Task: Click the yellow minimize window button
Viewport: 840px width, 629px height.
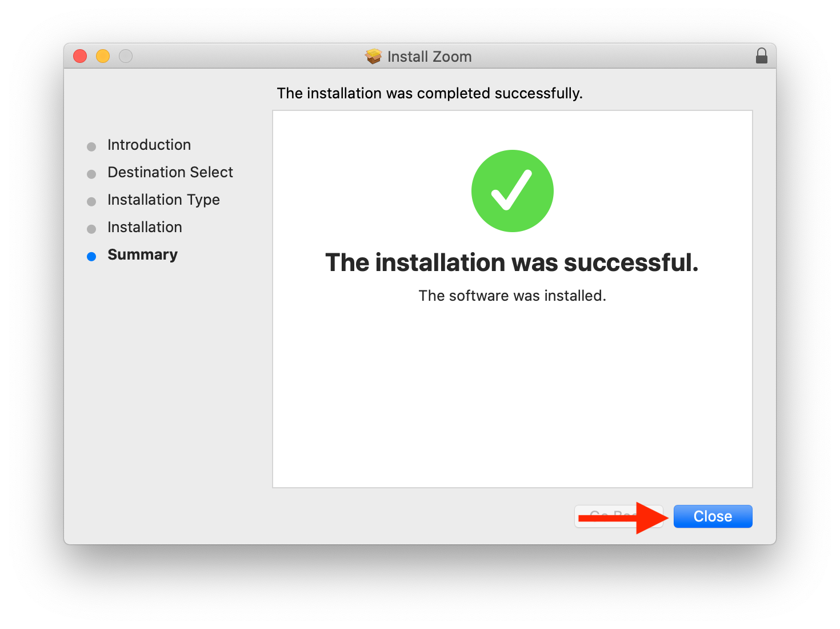Action: click(x=103, y=56)
